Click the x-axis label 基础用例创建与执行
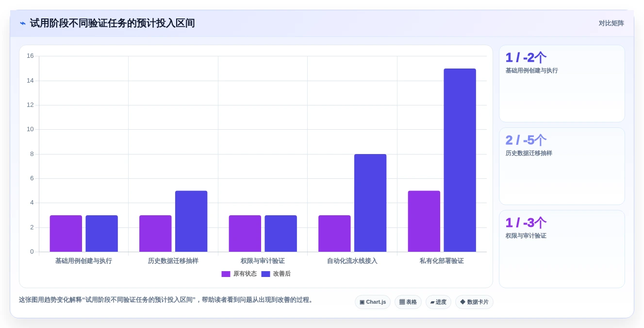644x328 pixels. coord(83,261)
